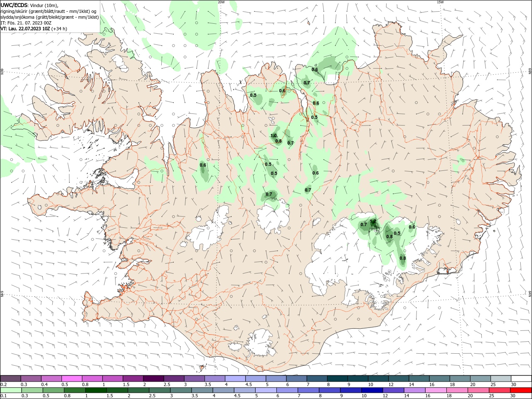This screenshot has width=532, height=399.
Task: Click the 1.2 precipitation value on the glacier
Action: [373, 222]
